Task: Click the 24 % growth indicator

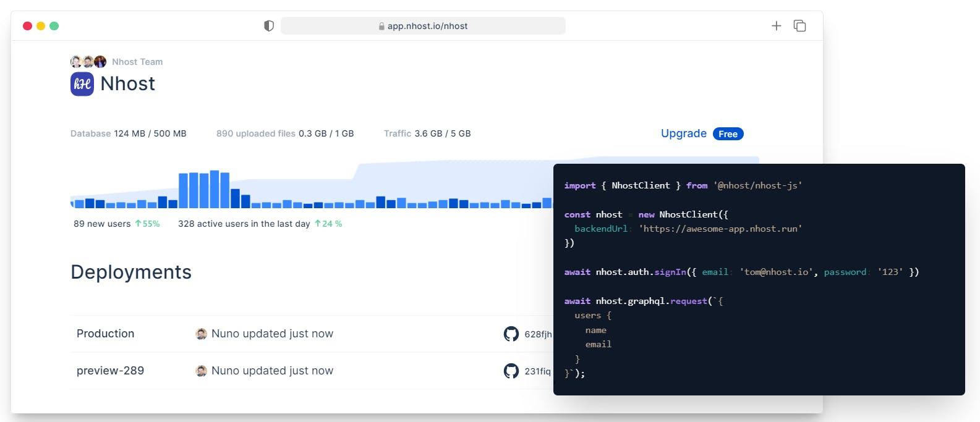Action: click(x=328, y=224)
